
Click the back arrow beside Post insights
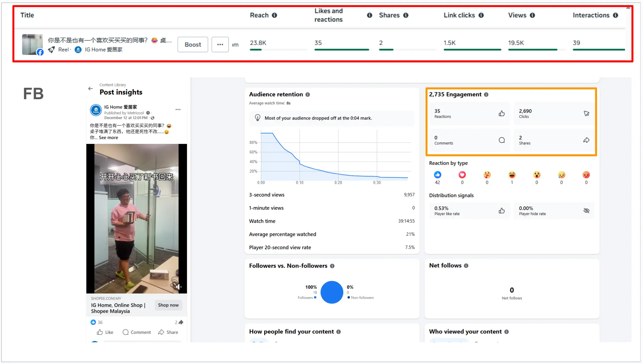tap(90, 88)
